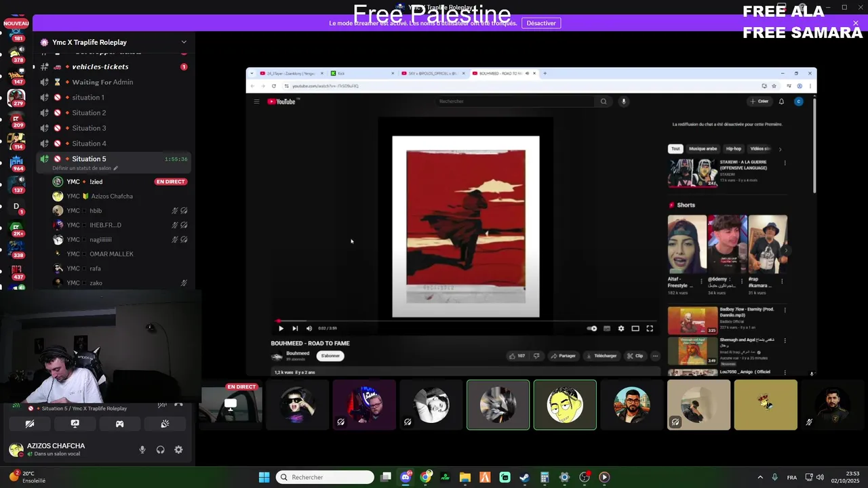Dislike the YouTube video

point(536,356)
